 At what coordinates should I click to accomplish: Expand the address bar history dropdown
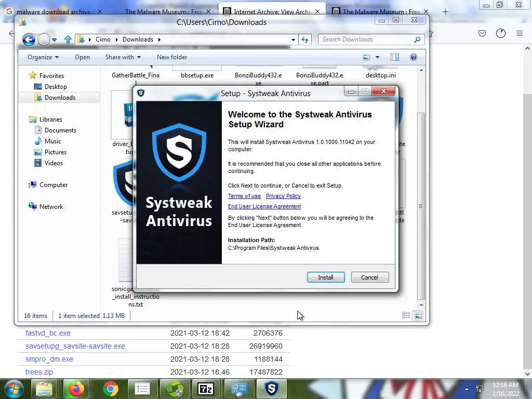point(293,39)
